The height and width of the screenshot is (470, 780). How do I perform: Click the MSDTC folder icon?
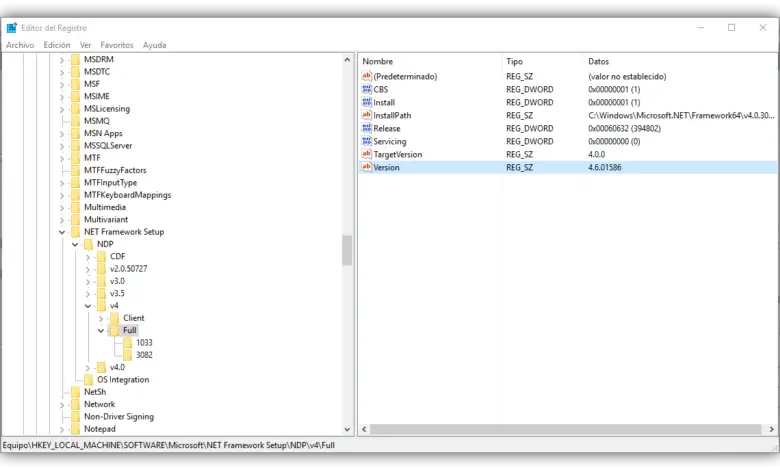click(x=76, y=72)
